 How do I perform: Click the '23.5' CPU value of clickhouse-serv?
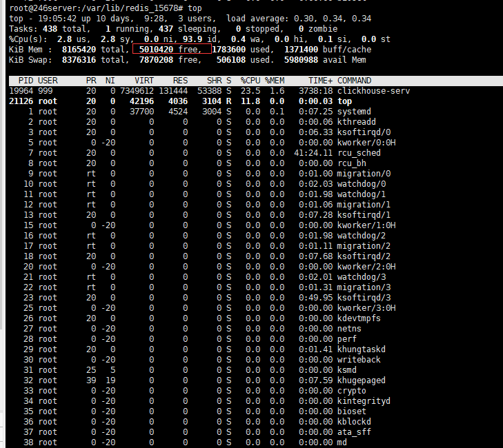(x=250, y=91)
